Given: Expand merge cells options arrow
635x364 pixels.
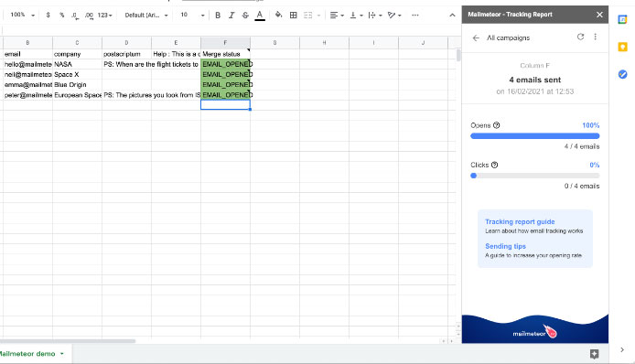Looking at the screenshot, I should pyautogui.click(x=318, y=16).
